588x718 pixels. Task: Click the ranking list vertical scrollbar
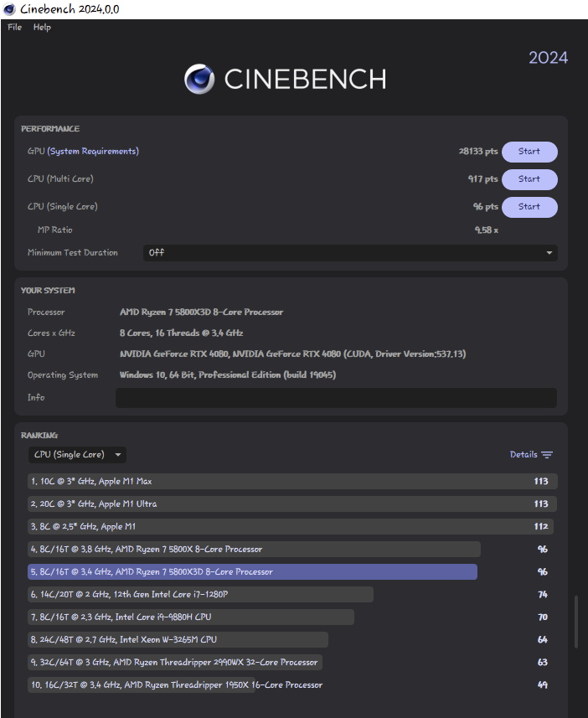(576, 622)
